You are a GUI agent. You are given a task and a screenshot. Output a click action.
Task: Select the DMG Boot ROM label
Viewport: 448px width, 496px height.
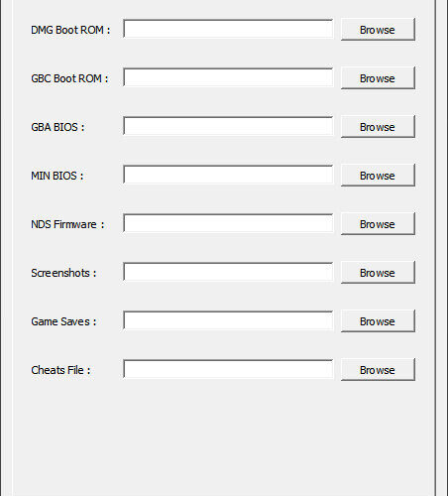(70, 30)
